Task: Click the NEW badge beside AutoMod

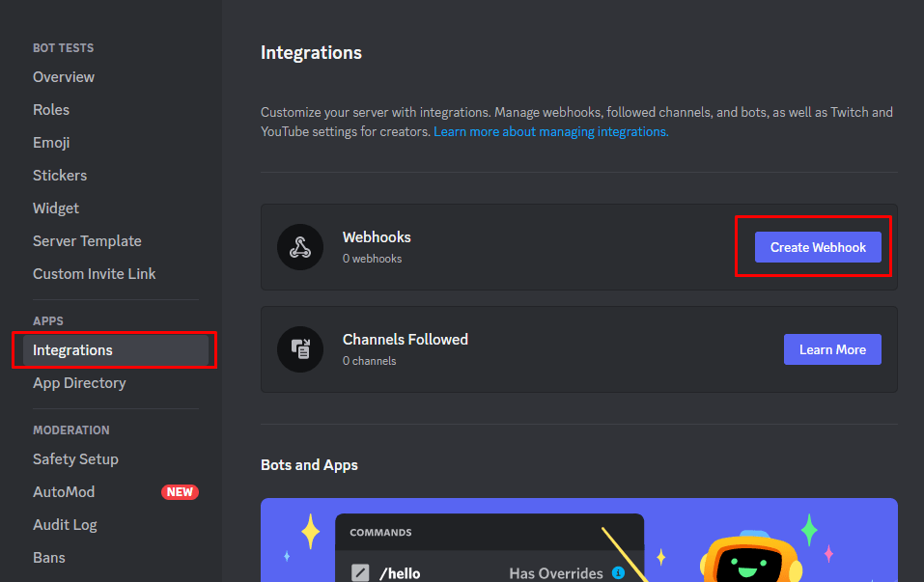Action: [180, 492]
